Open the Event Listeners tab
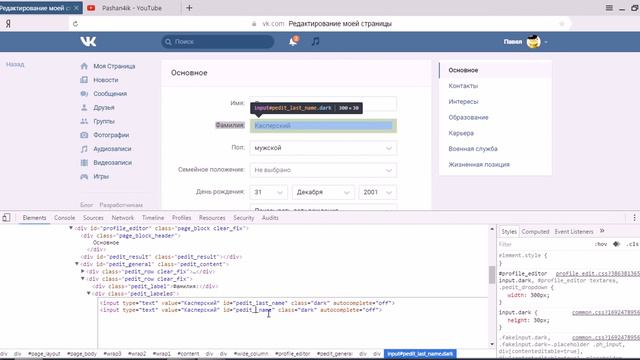640x360 pixels. (573, 231)
